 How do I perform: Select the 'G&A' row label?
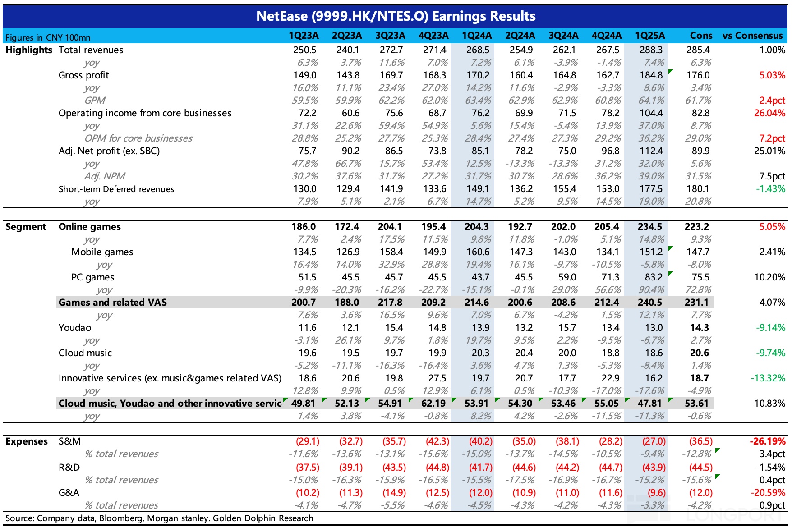click(x=69, y=493)
